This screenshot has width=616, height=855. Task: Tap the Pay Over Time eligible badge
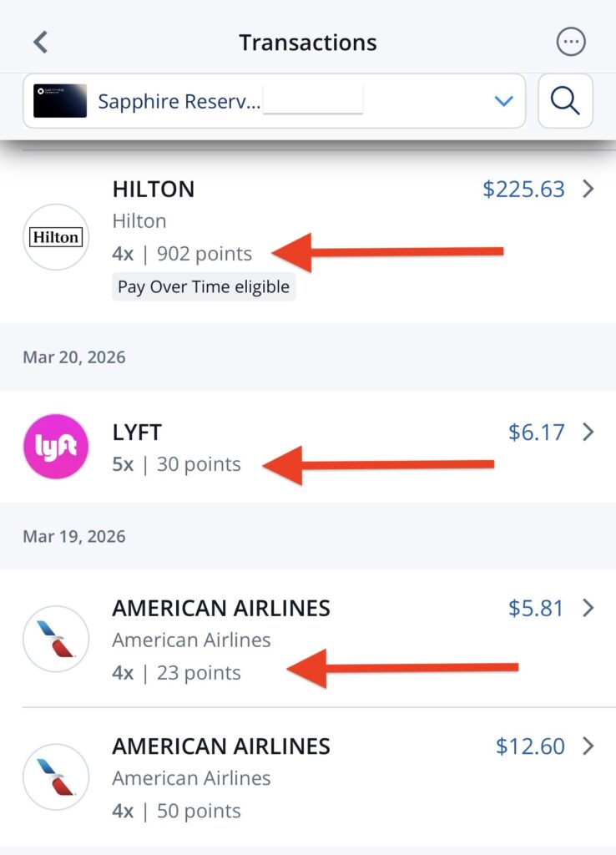pyautogui.click(x=204, y=287)
